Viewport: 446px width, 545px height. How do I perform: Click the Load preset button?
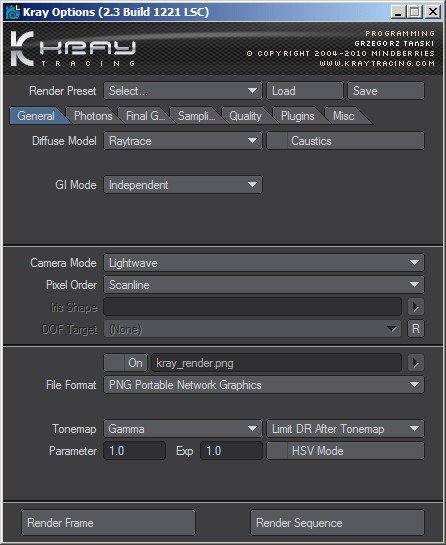click(305, 91)
